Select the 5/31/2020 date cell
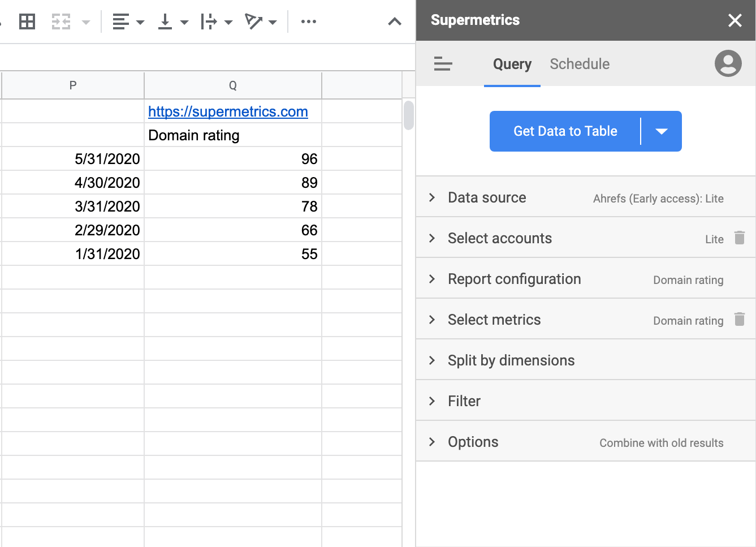Screen dimensions: 756x547 73,159
